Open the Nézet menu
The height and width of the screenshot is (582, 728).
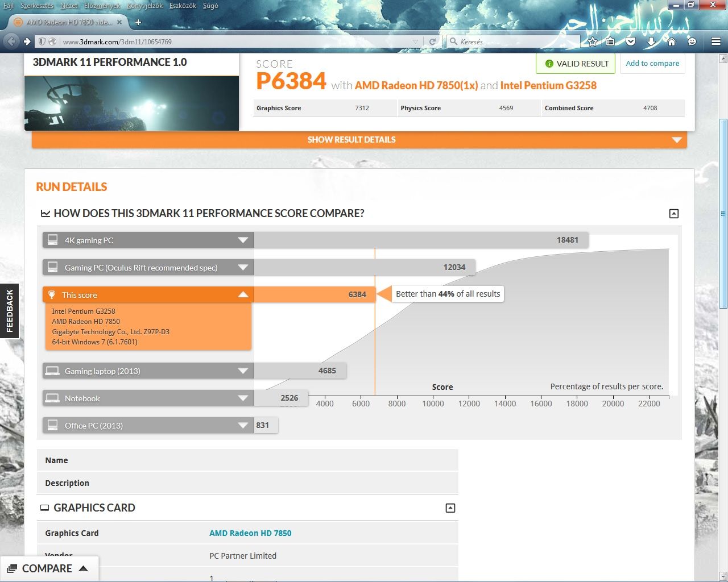click(69, 6)
